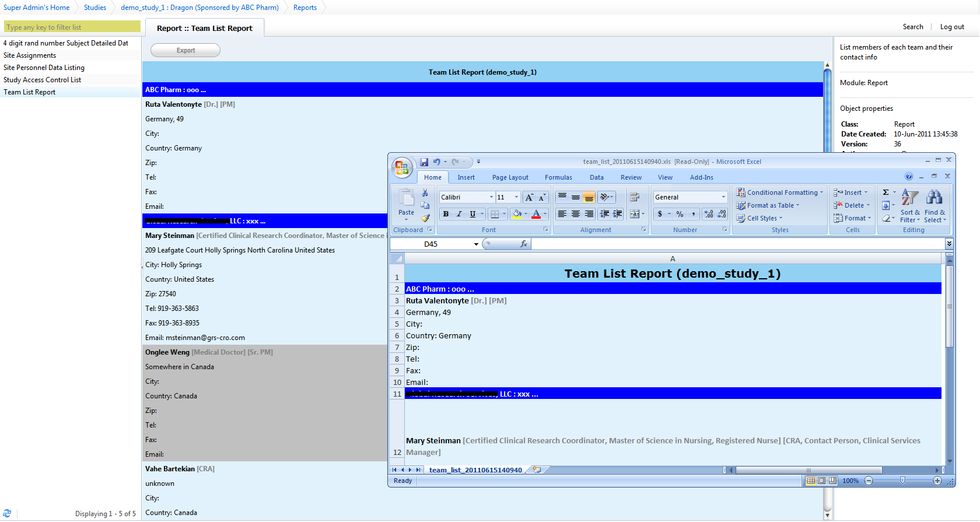Decrease font size with Shrink Font
The width and height of the screenshot is (980, 522).
[x=542, y=197]
